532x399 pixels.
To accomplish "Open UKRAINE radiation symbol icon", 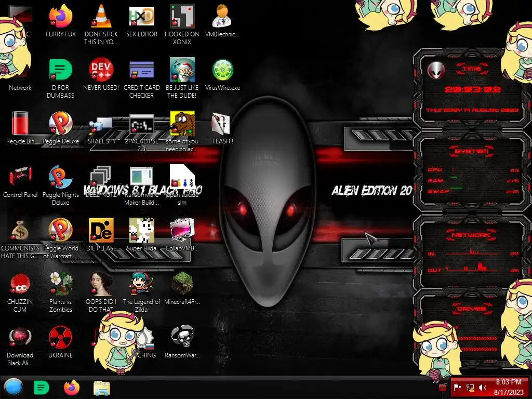I will 60,337.
